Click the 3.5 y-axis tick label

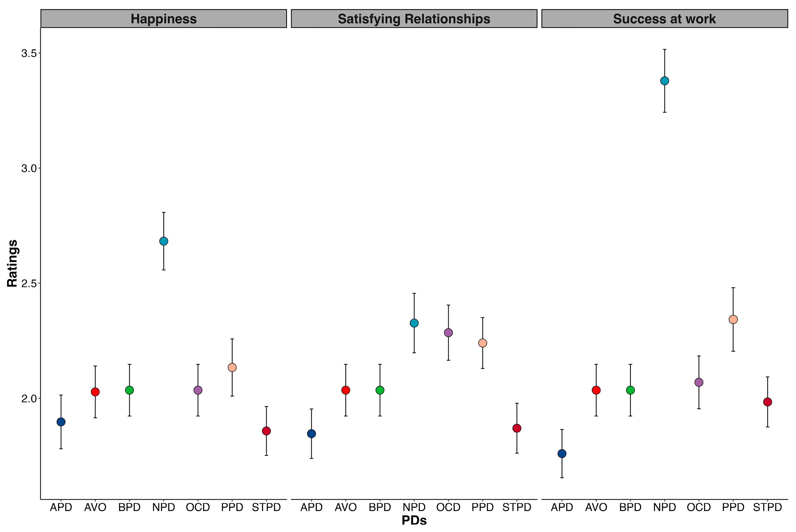tap(29, 53)
